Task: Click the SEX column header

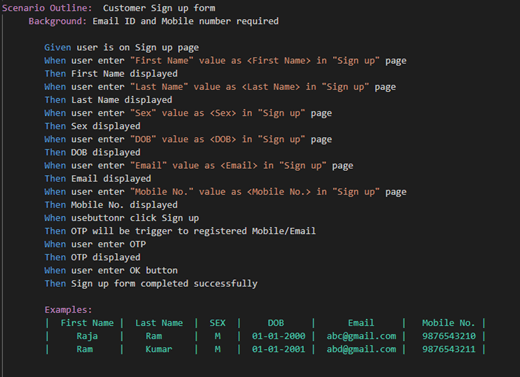Action: point(217,323)
